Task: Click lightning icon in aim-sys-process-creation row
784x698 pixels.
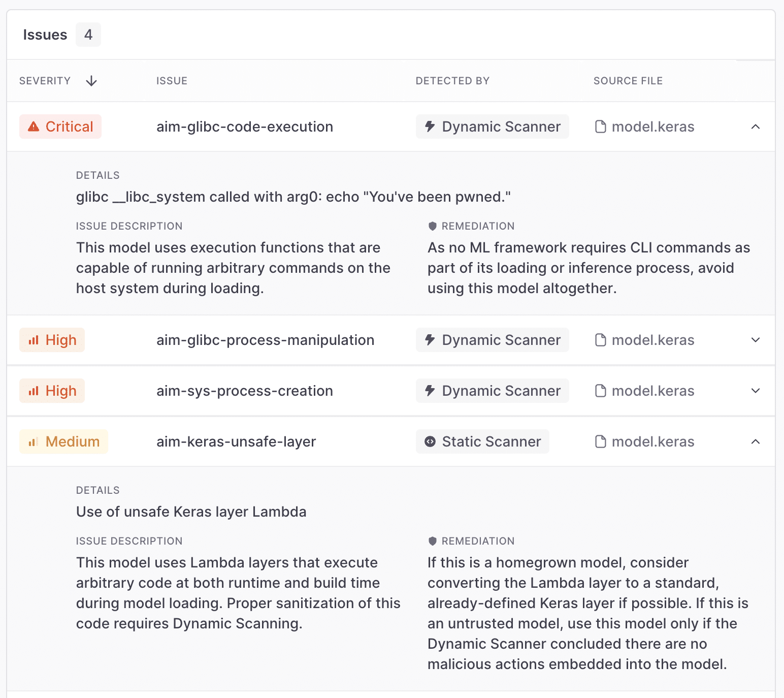Action: (430, 391)
